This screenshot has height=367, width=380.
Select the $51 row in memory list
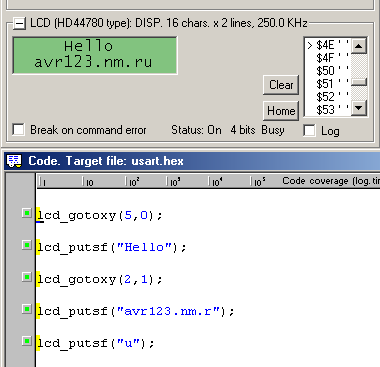tap(328, 84)
